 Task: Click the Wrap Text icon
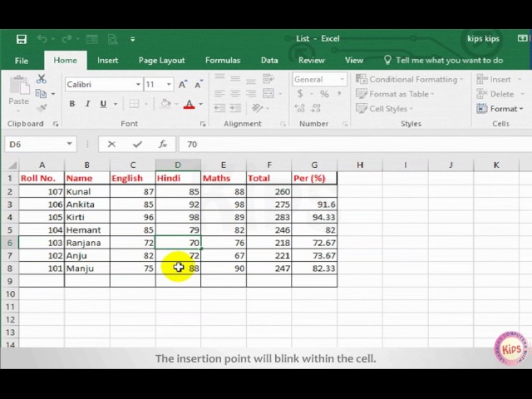[x=268, y=79]
